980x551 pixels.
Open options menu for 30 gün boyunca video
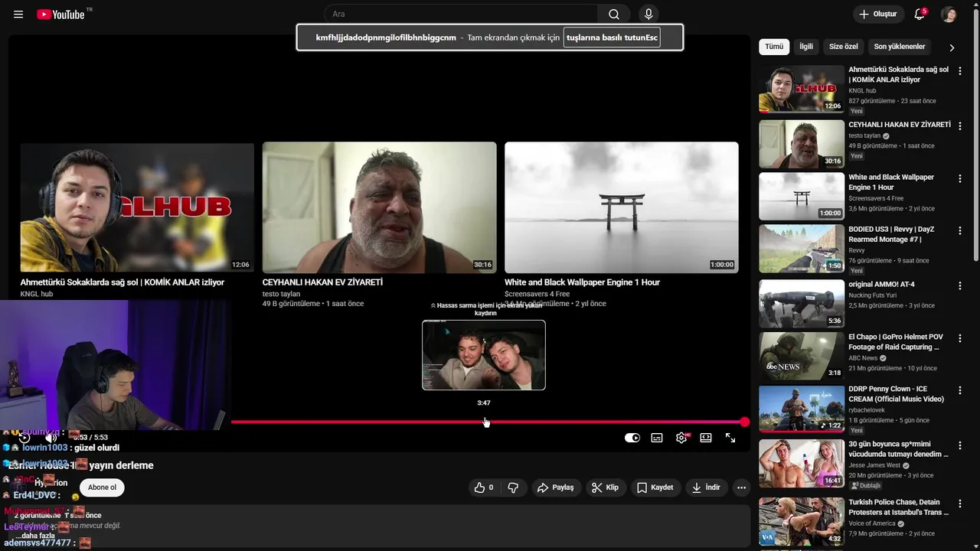pos(960,445)
